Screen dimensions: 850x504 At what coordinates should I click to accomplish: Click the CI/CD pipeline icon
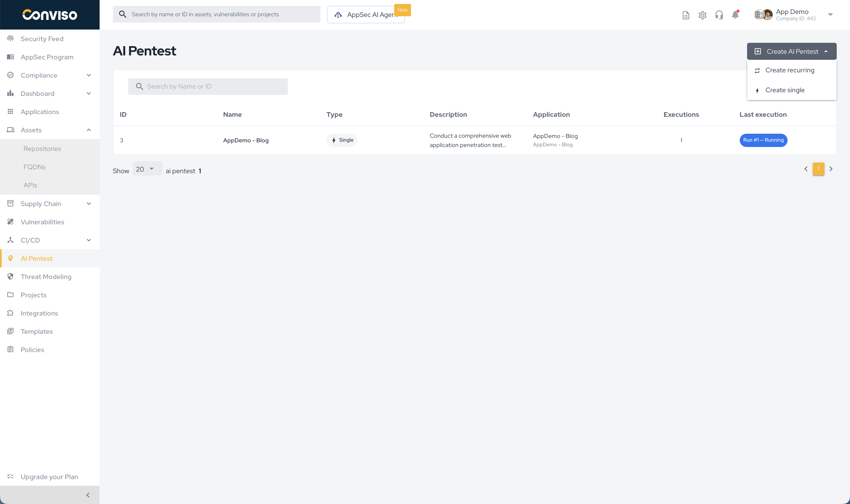pos(11,240)
